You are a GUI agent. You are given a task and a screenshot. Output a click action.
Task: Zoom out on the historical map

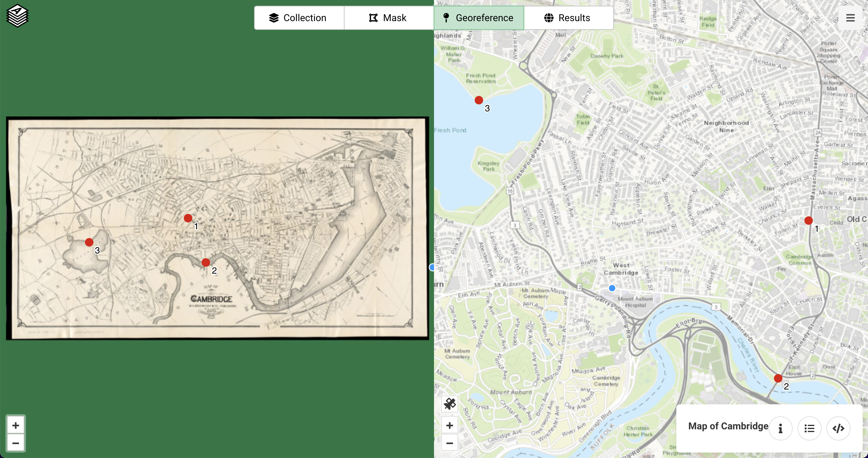tap(15, 443)
